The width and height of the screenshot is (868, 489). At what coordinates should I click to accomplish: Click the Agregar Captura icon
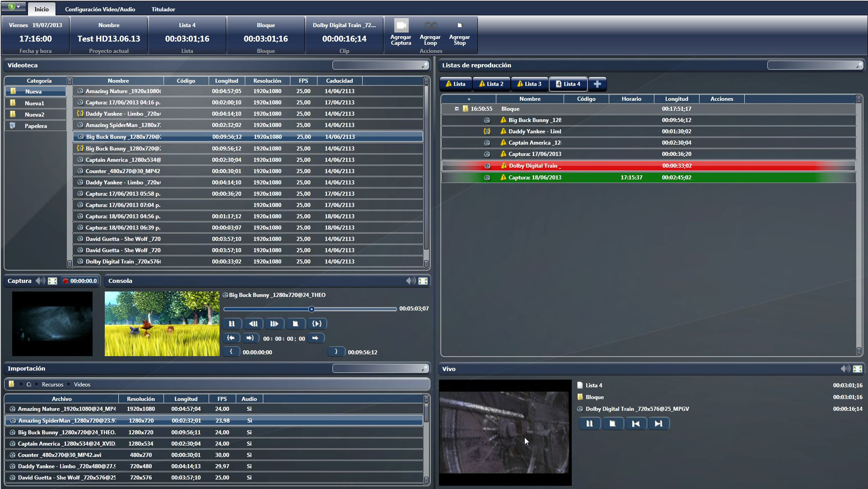(401, 26)
